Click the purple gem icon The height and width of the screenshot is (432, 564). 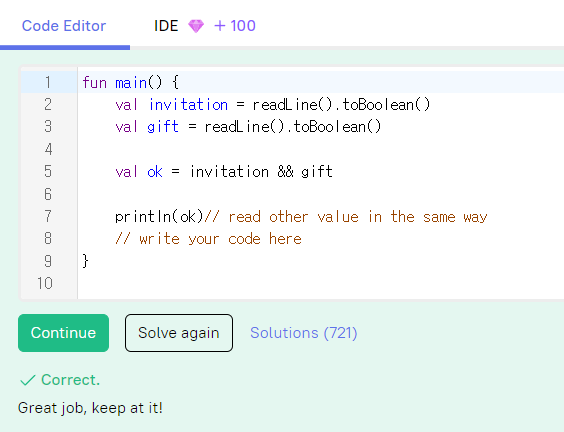coord(196,26)
